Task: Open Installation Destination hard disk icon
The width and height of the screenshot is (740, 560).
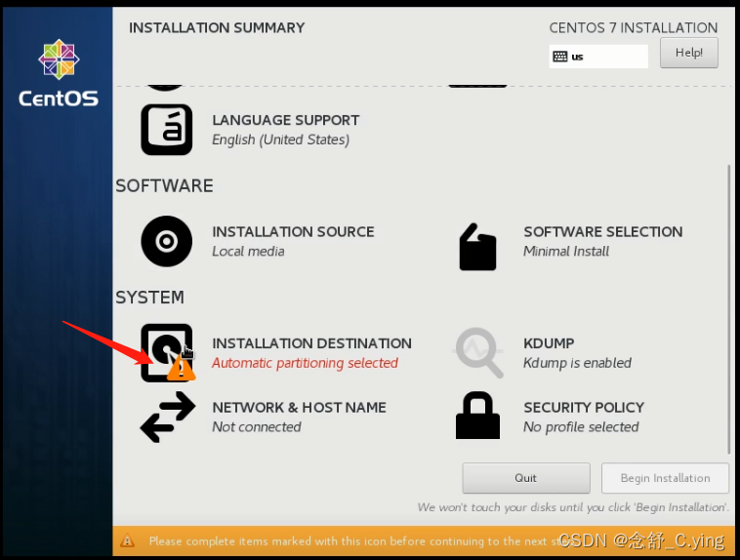Action: (167, 353)
